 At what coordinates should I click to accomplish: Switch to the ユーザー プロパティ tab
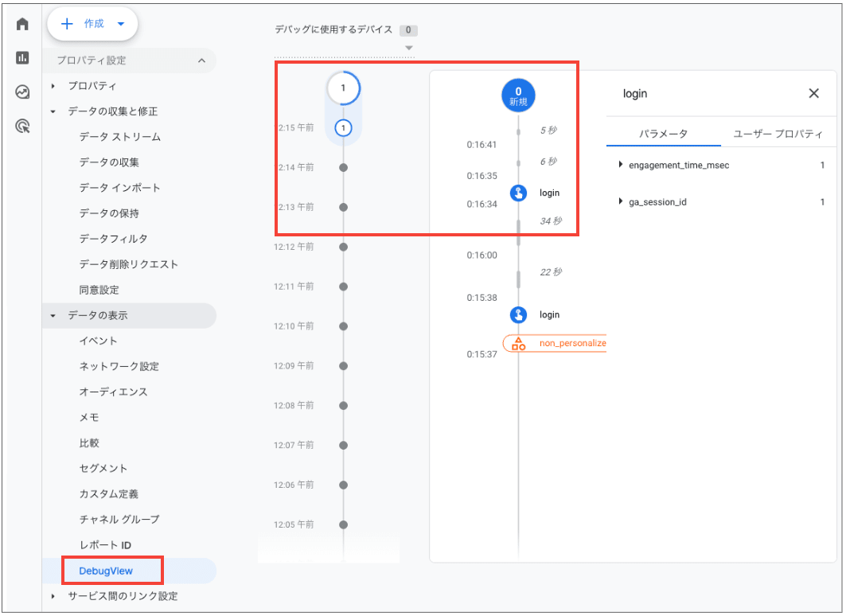click(x=777, y=134)
